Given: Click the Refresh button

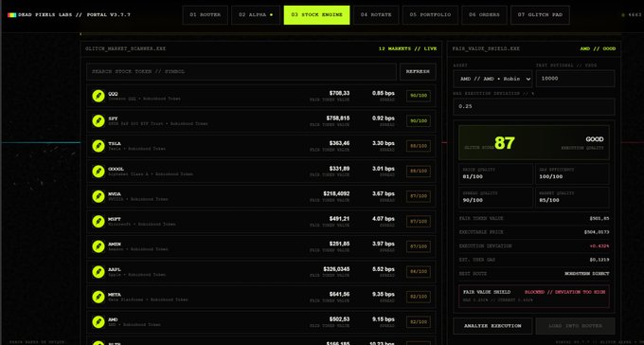Looking at the screenshot, I should (x=418, y=71).
